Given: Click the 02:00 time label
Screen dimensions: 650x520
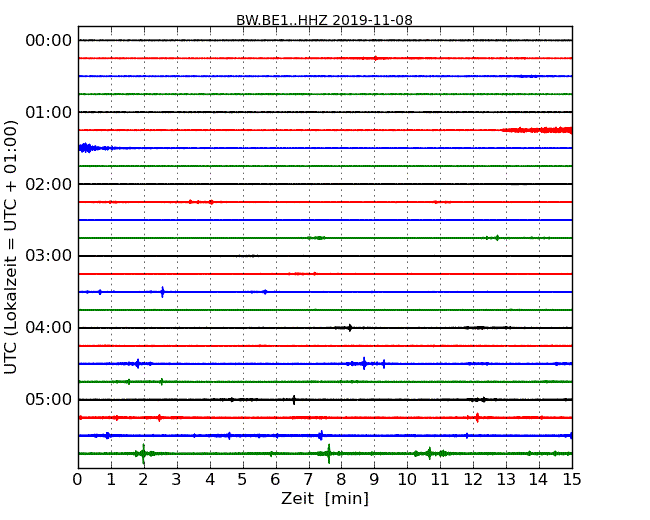Looking at the screenshot, I should 49,184.
